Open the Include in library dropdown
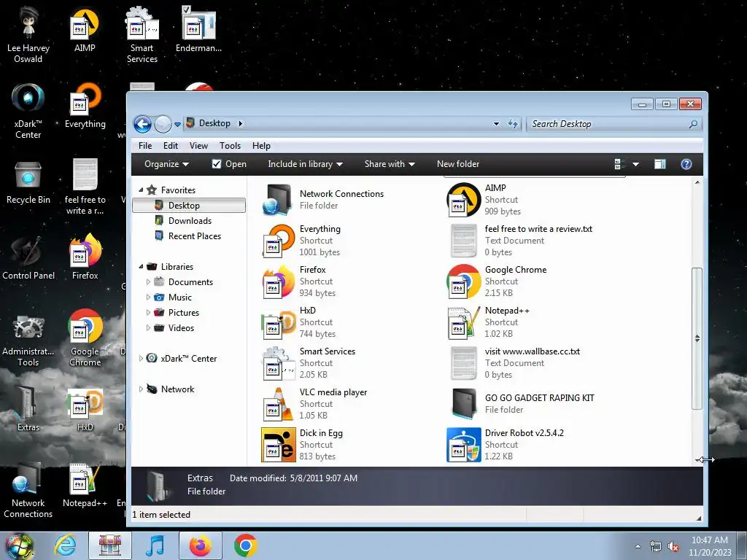This screenshot has height=560, width=747. point(305,164)
